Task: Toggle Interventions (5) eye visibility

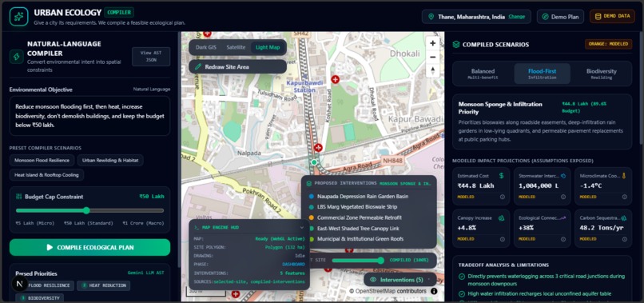Action: tap(373, 280)
